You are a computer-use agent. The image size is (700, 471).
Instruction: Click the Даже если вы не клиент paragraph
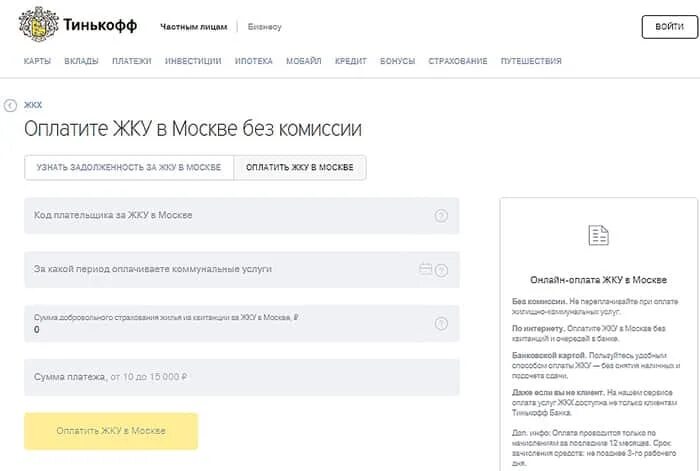(594, 403)
